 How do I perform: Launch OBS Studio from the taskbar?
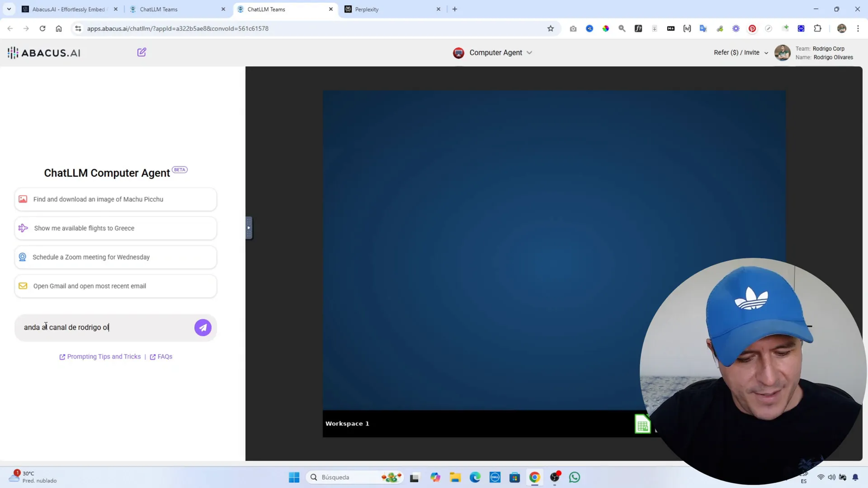click(x=554, y=477)
